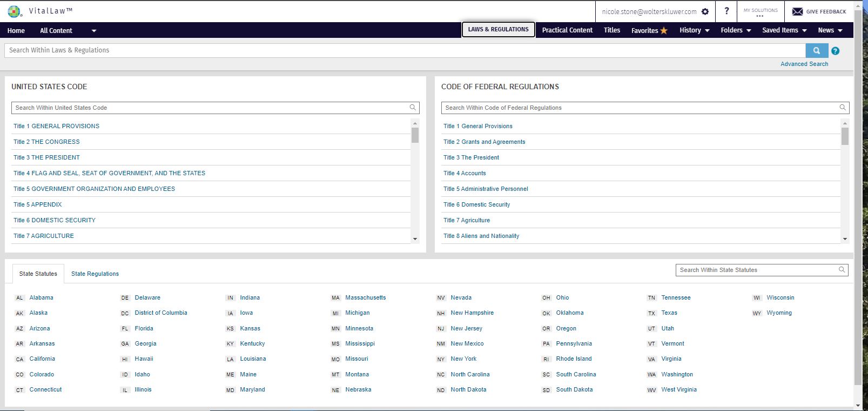The image size is (868, 411).
Task: Open Title 7 Agriculture in CFR list
Action: (467, 220)
